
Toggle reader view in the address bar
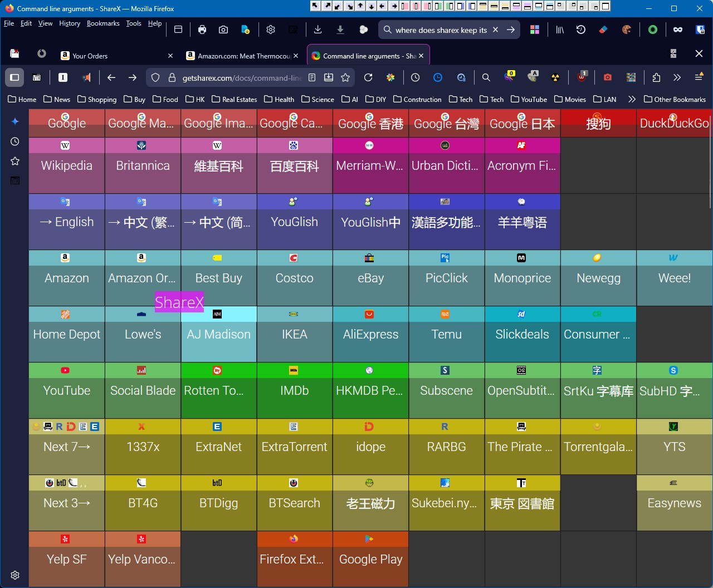[x=312, y=78]
